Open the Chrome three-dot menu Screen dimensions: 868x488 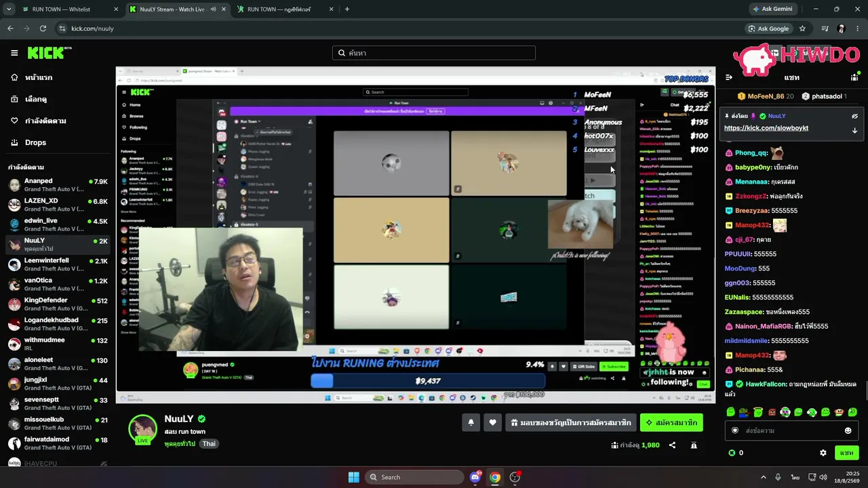point(858,28)
